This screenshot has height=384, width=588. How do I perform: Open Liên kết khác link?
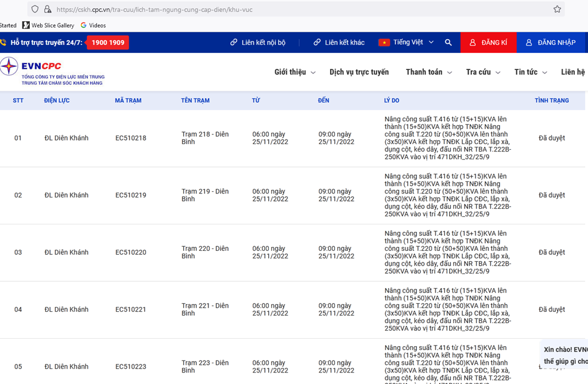(x=339, y=42)
